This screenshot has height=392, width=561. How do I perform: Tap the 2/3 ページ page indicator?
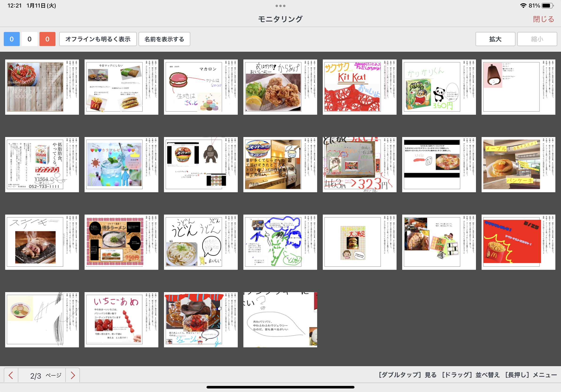(x=42, y=375)
